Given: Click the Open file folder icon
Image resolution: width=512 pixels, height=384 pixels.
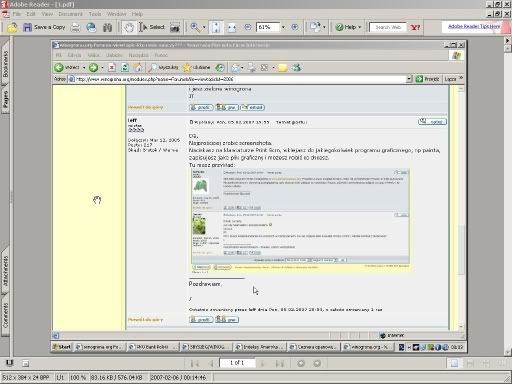Looking at the screenshot, I should [12, 27].
